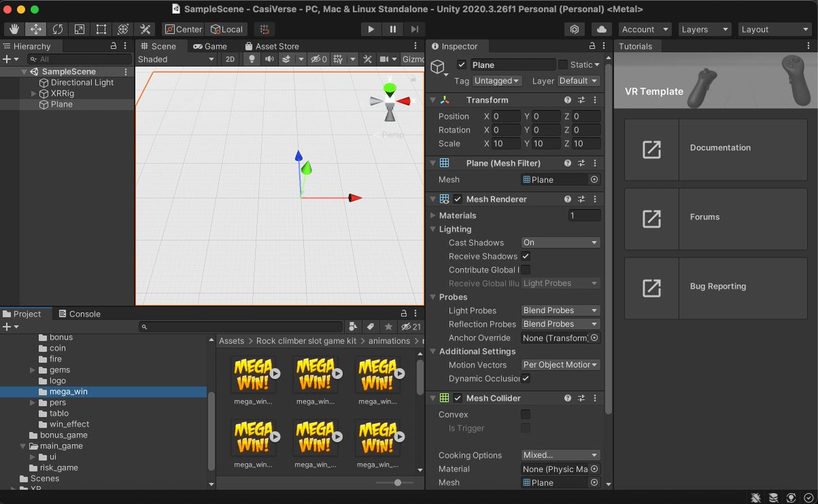Uncheck Dynamic Occlusion
Image resolution: width=818 pixels, height=504 pixels.
[526, 379]
